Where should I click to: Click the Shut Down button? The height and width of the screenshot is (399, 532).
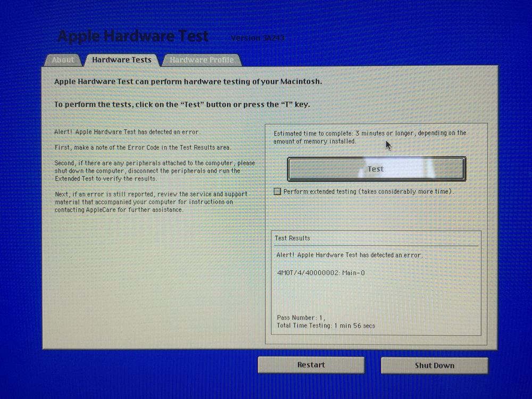click(x=435, y=365)
